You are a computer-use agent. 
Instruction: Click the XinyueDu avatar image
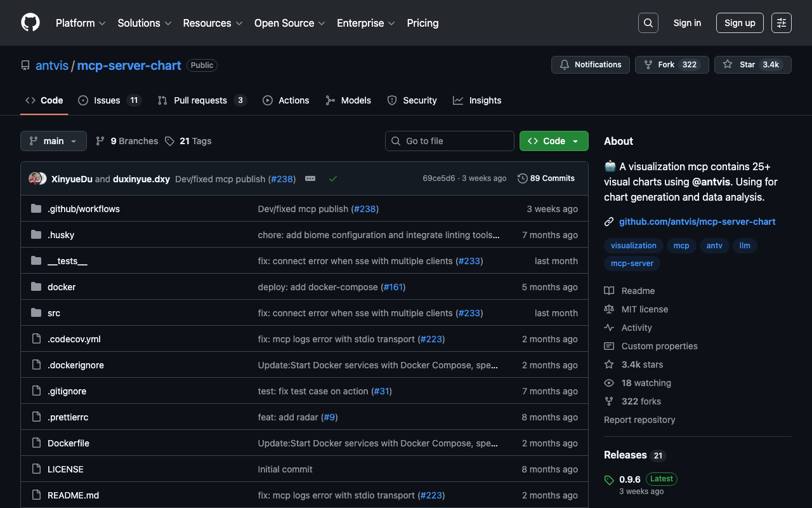point(35,179)
